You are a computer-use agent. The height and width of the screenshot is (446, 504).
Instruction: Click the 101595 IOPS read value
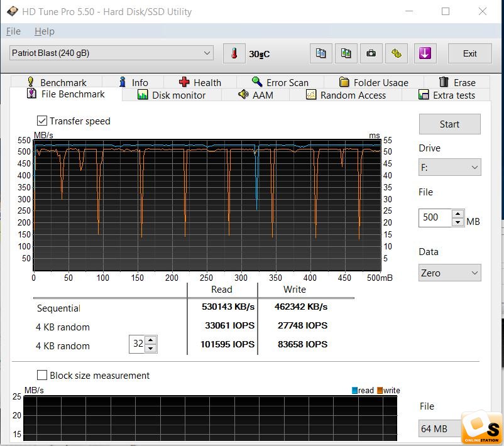click(227, 344)
